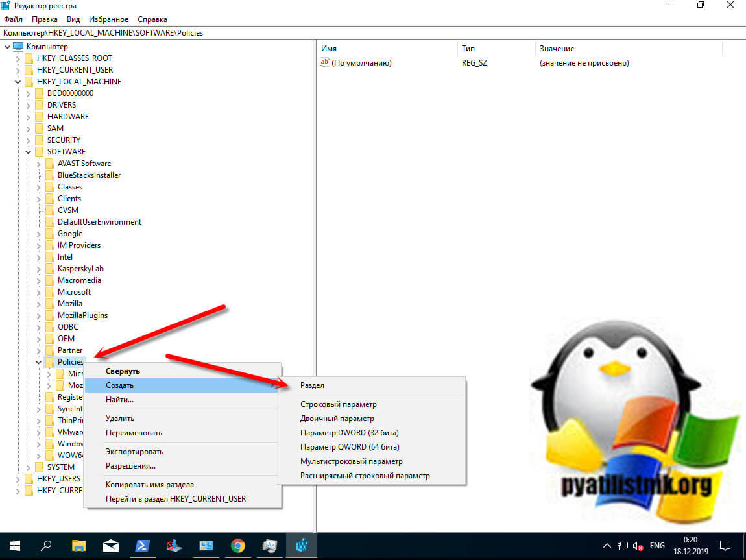The image size is (746, 560).
Task: Open the notification center icon
Action: click(726, 546)
